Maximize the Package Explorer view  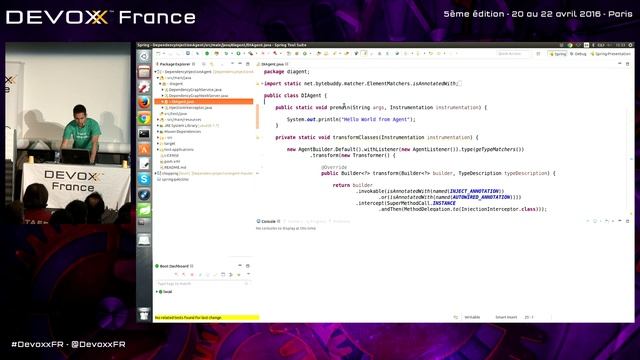click(x=248, y=64)
